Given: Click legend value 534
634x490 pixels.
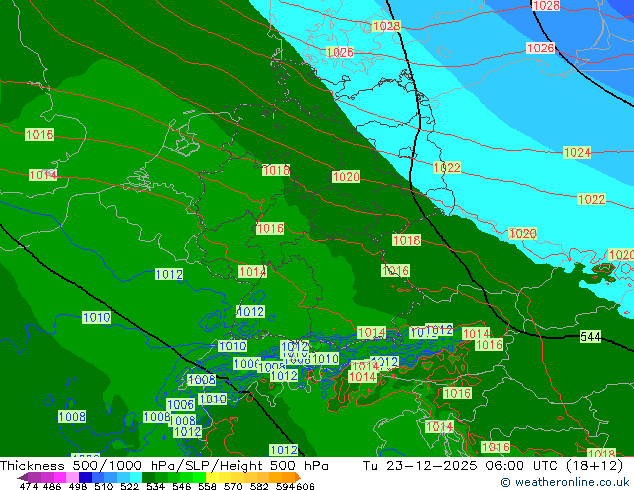Looking at the screenshot, I should [155, 486].
